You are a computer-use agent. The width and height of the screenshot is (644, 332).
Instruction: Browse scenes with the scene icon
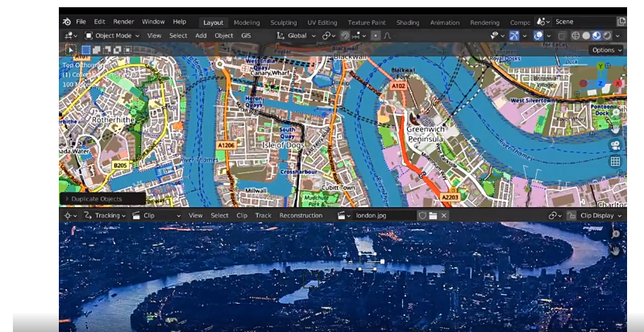click(x=543, y=22)
